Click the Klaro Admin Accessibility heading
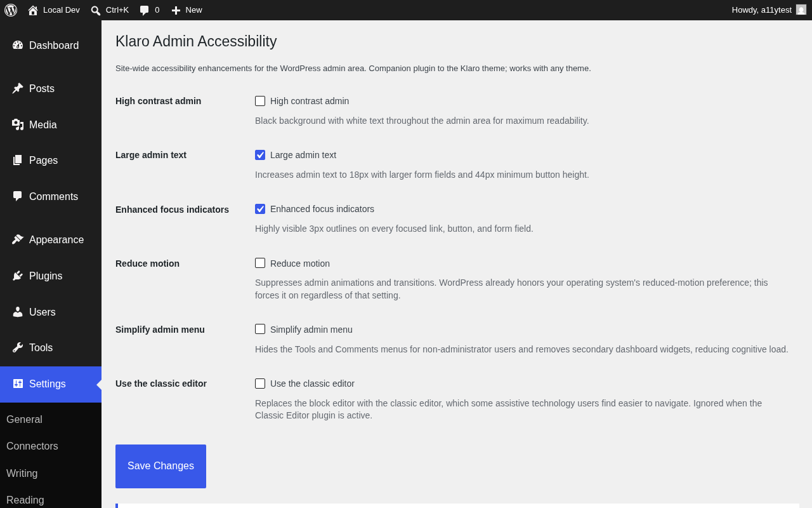 (x=196, y=41)
